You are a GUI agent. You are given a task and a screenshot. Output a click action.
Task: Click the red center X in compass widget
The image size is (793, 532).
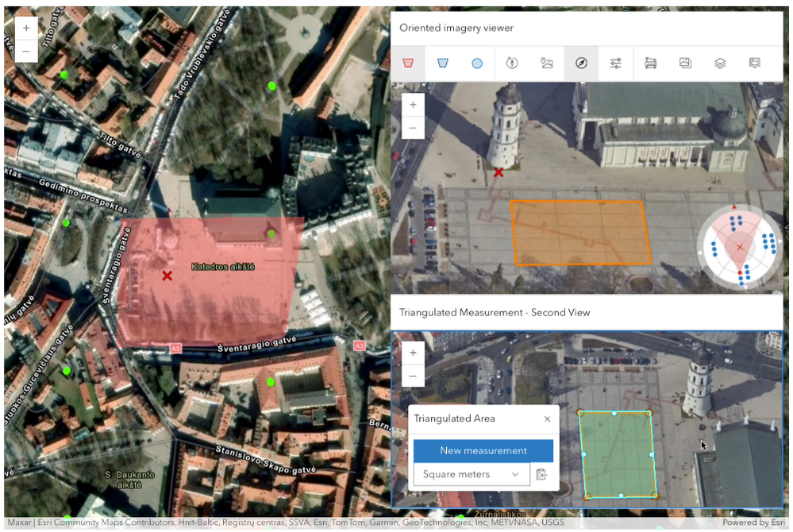pyautogui.click(x=740, y=247)
